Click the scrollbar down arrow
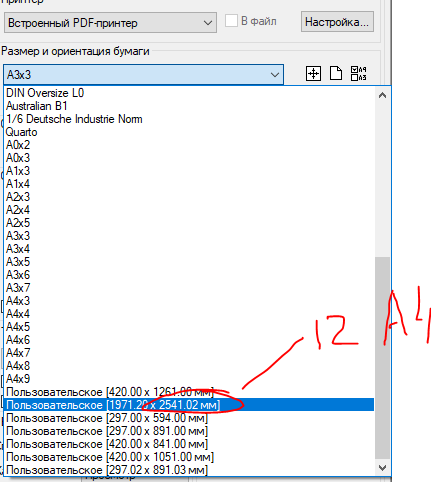Viewport: 431px width, 482px height. [382, 468]
